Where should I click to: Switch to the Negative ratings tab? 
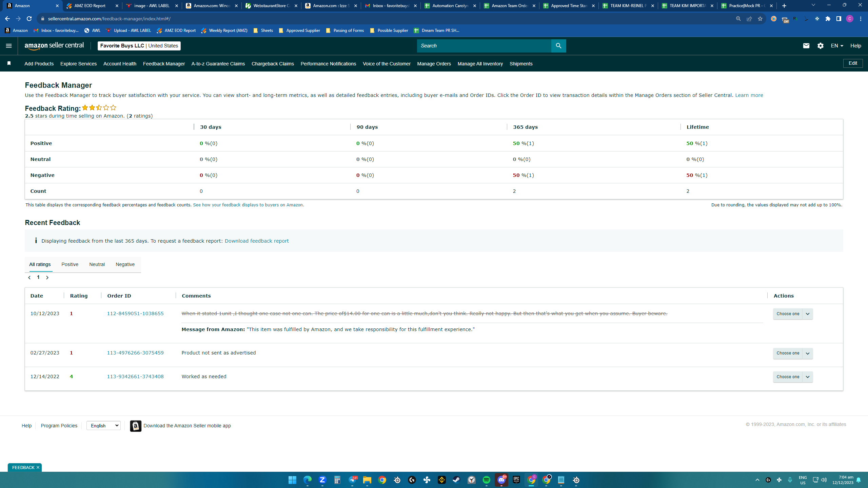pos(125,264)
